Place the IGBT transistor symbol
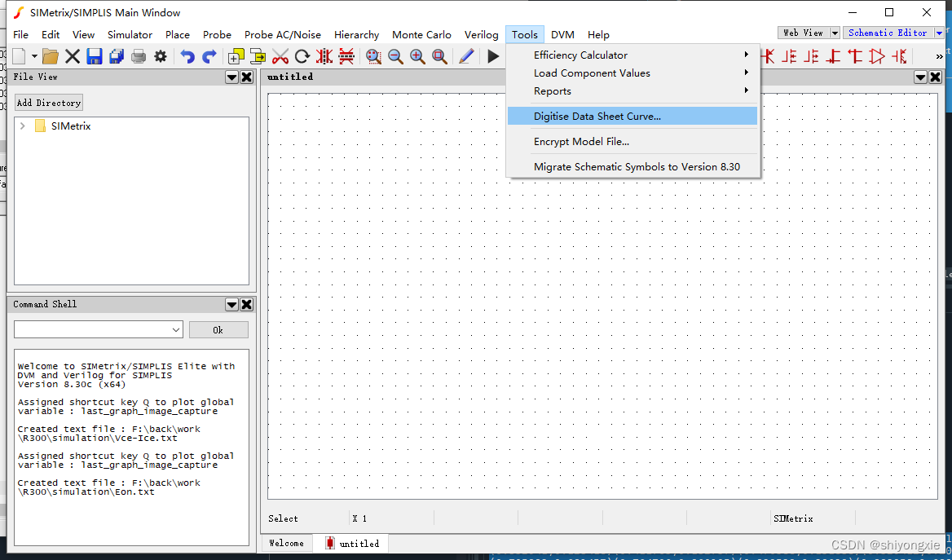Viewport: 952px width, 560px height. (x=899, y=56)
